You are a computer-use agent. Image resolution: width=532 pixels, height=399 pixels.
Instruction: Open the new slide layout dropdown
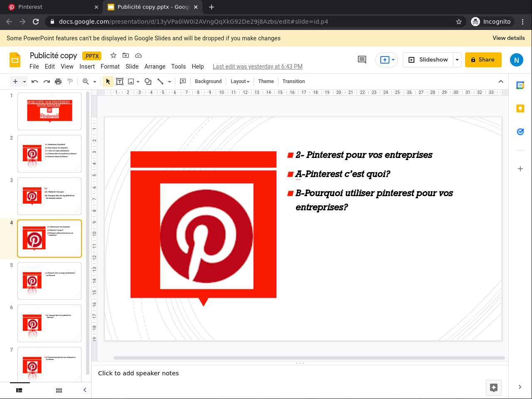tap(25, 81)
